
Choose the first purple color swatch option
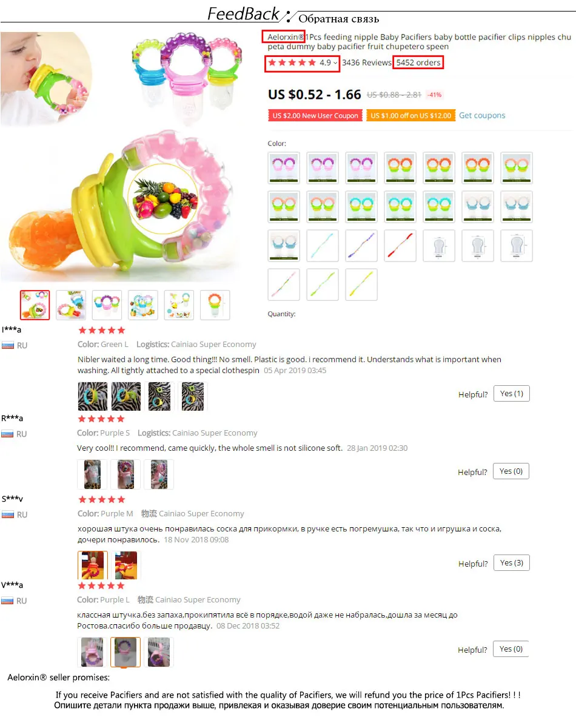point(284,168)
